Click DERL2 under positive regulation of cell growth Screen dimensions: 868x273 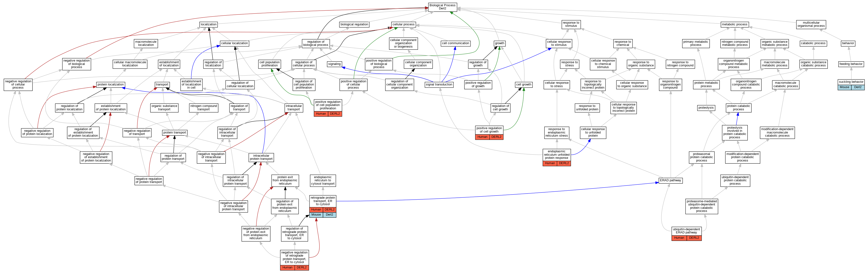pos(496,137)
